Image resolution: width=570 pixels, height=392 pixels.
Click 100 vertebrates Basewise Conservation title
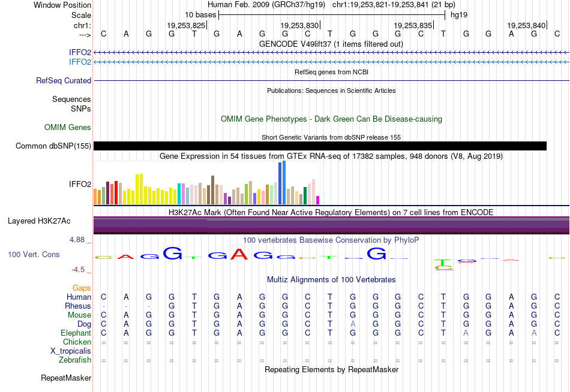pos(331,240)
